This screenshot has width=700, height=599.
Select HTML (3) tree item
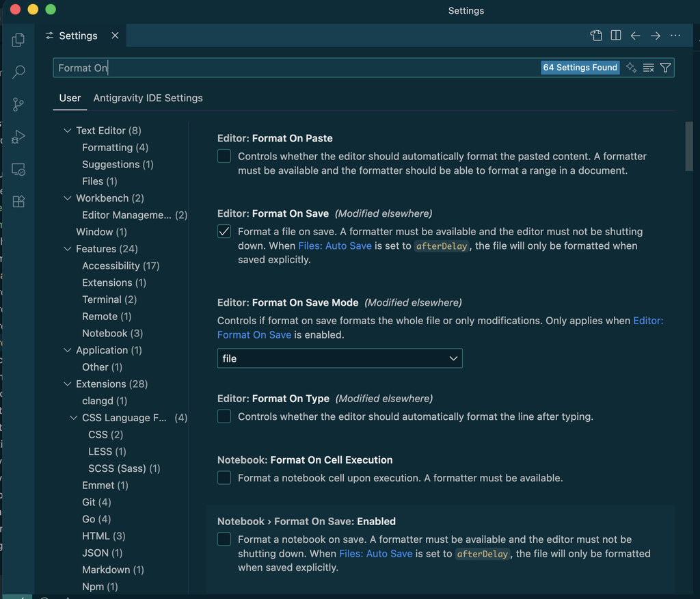click(104, 536)
